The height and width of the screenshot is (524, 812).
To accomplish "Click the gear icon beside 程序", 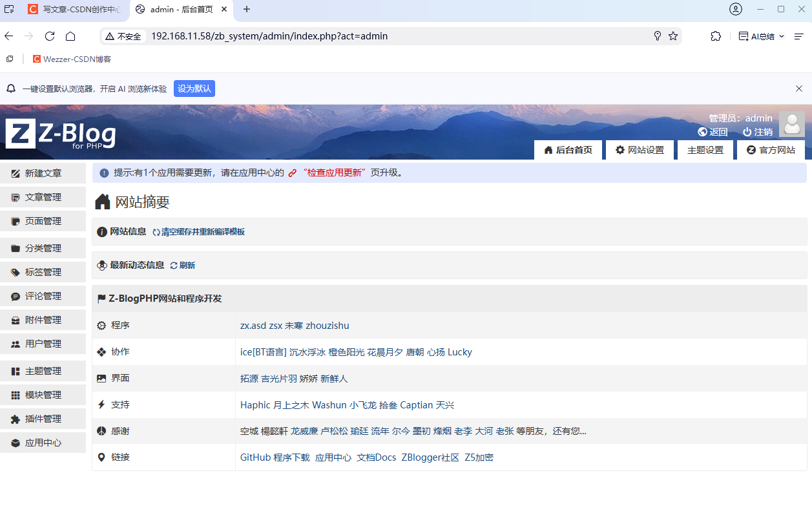I will click(x=101, y=326).
